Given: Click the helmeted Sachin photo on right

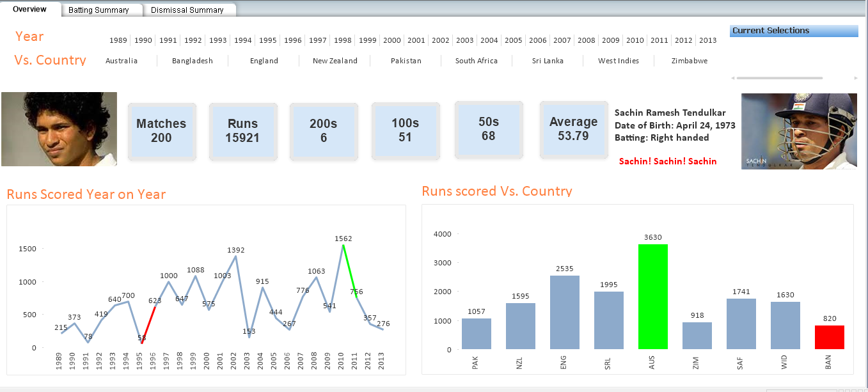Looking at the screenshot, I should [x=799, y=131].
